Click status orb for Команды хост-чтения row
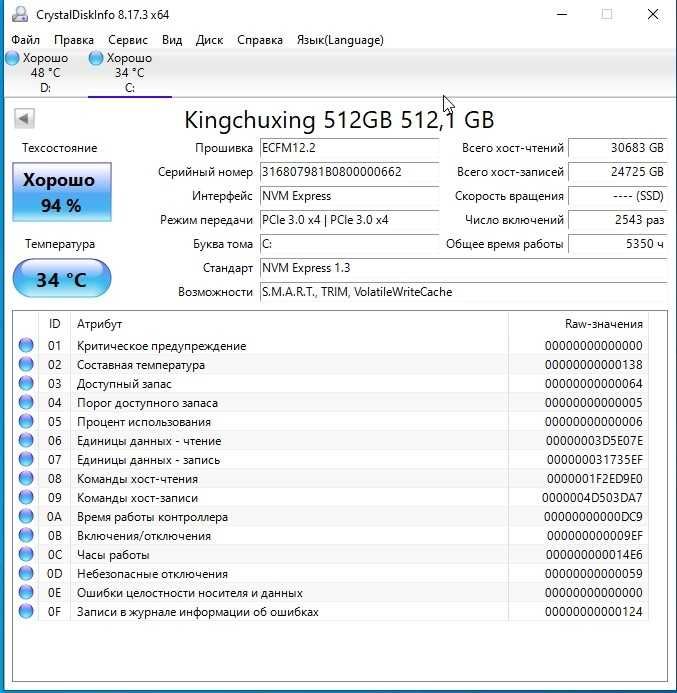This screenshot has width=677, height=693. coord(26,478)
